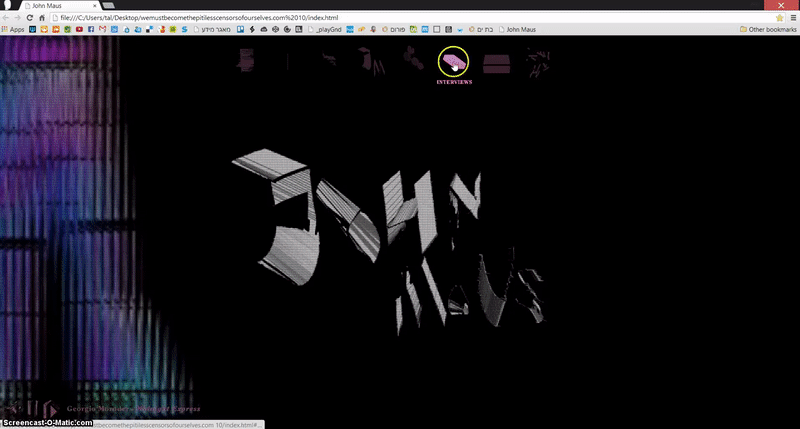Screen dimensions: 800x429
Task: Open the מאגר מידע bookmark
Action: tap(212, 30)
